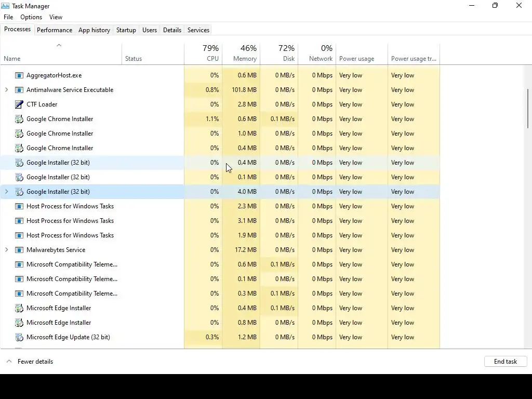Click the CTF Loader pen icon

tap(19, 104)
